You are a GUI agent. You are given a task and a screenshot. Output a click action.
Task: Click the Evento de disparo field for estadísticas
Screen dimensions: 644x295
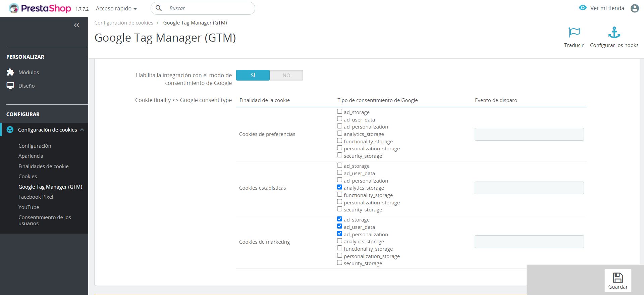tap(529, 188)
